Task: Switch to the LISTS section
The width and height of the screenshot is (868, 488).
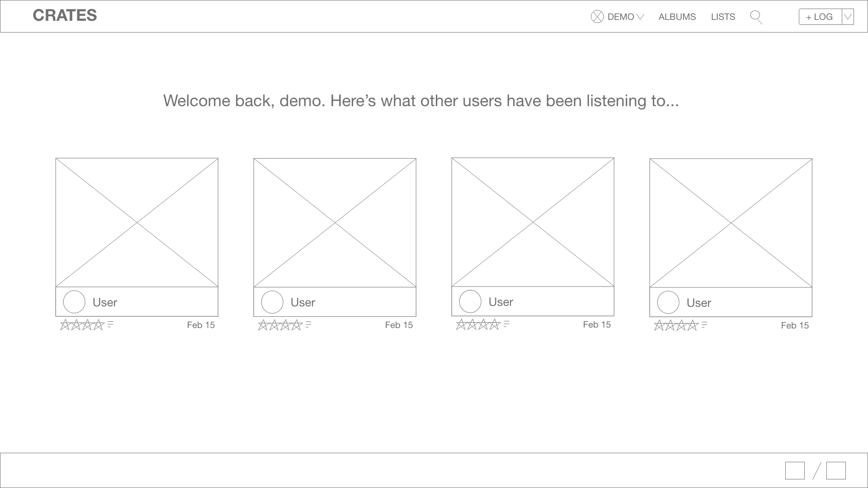Action: (723, 17)
